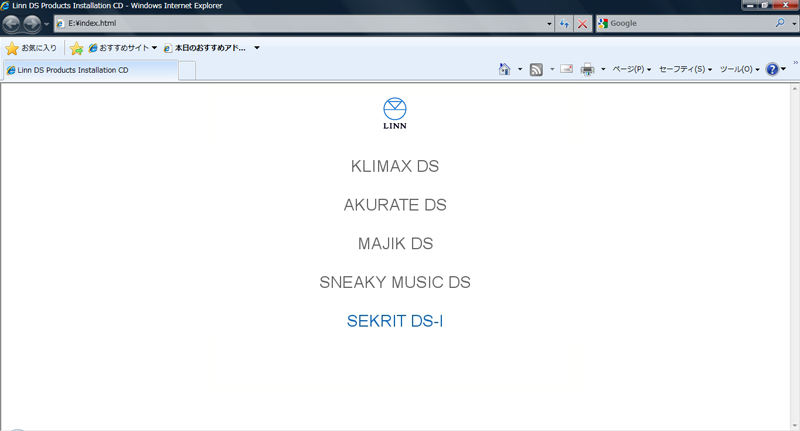Expand the Print dropdown arrow
The height and width of the screenshot is (431, 800).
click(603, 69)
